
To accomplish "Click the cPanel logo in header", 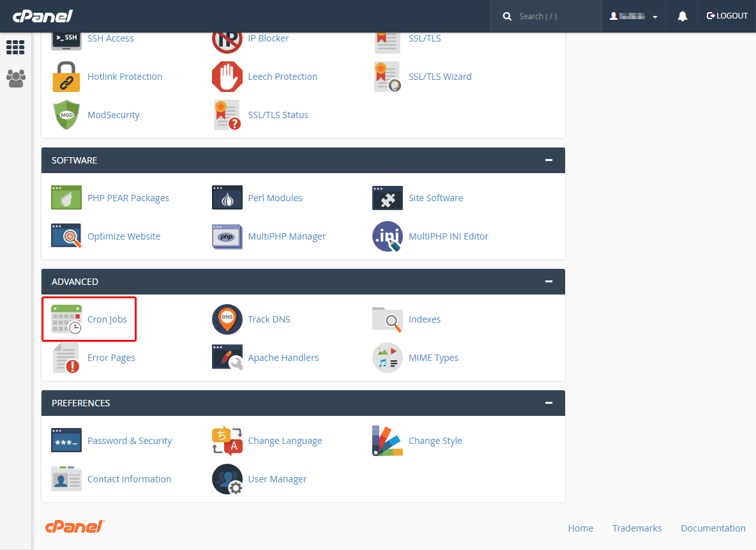I will [42, 16].
